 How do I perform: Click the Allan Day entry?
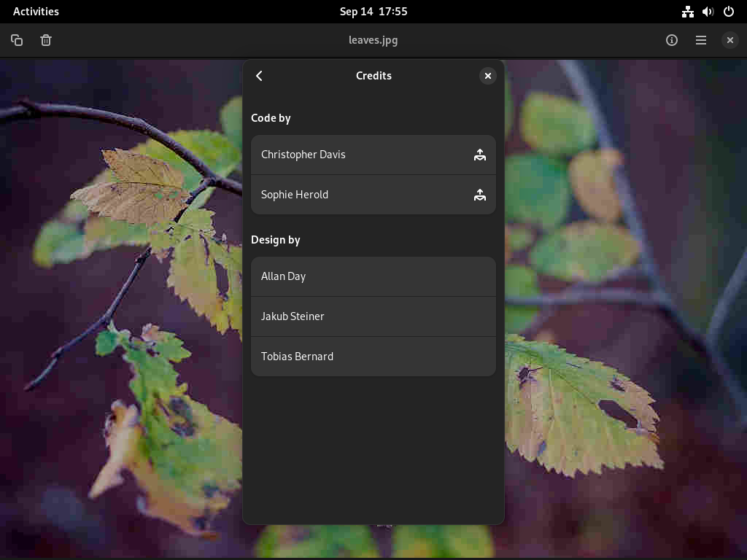(x=373, y=276)
